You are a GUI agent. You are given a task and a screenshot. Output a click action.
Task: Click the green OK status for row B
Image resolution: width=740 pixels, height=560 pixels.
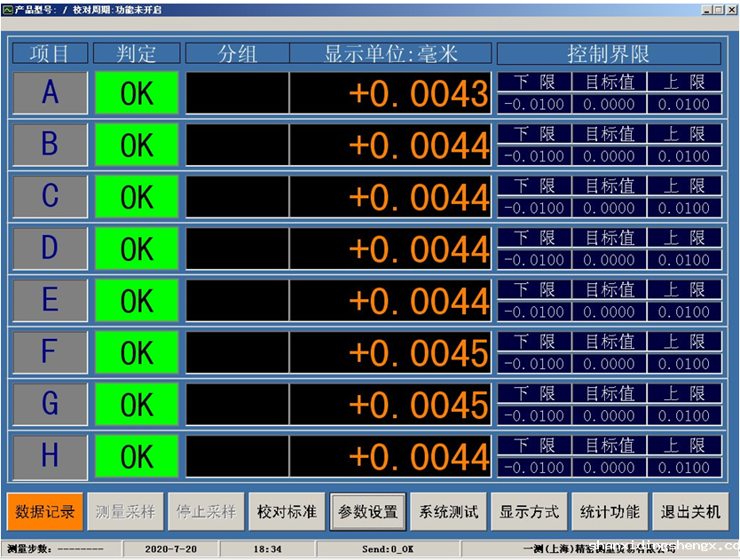[137, 146]
